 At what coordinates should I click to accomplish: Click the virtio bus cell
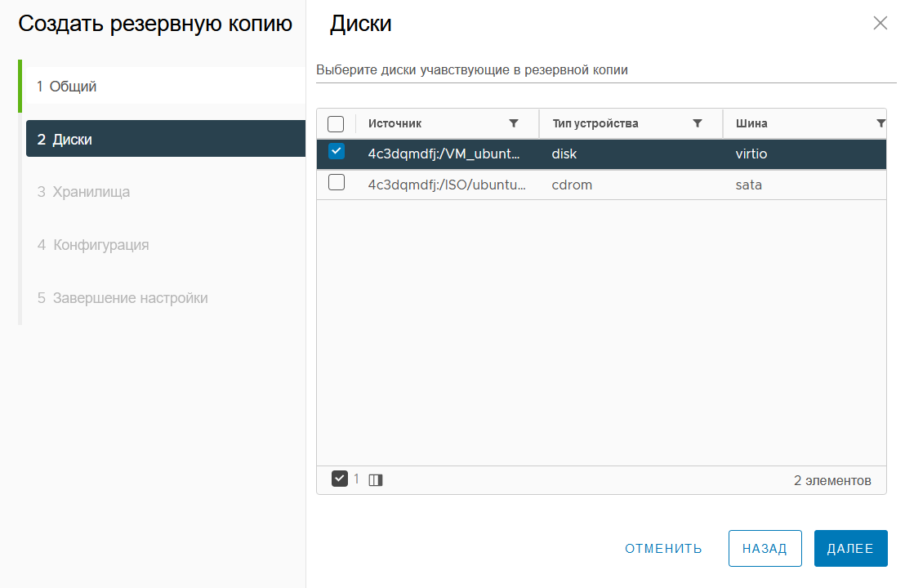point(751,154)
